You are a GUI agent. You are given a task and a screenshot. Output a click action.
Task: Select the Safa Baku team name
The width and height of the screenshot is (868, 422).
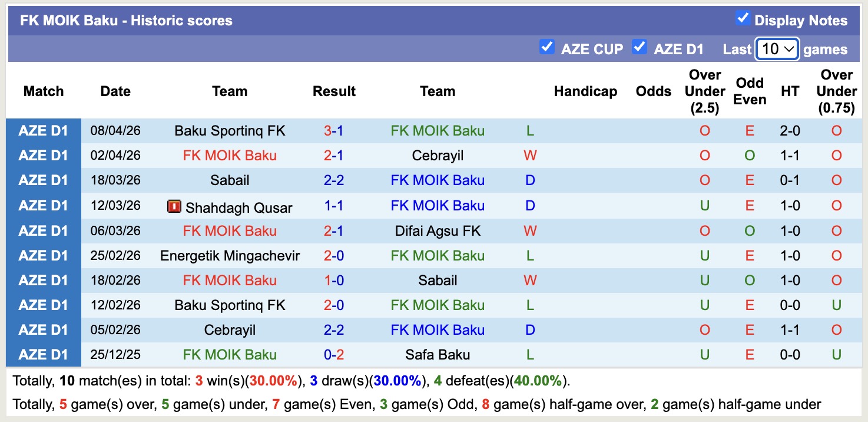point(438,354)
